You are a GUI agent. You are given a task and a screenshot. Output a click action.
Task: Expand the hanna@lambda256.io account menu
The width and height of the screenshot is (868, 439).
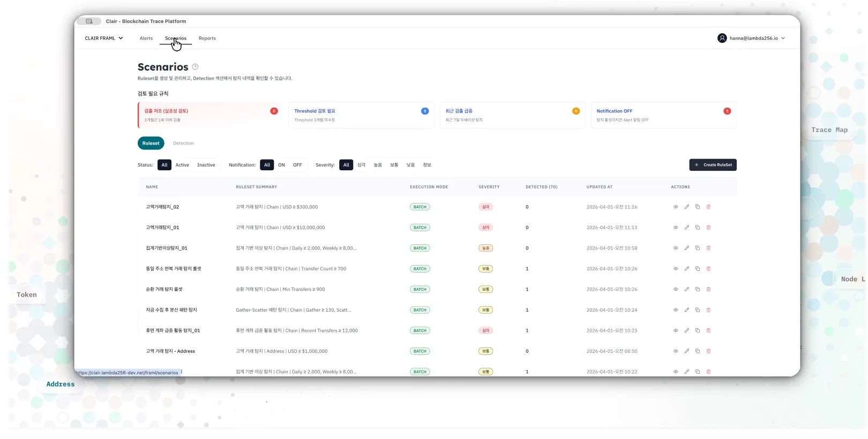757,38
